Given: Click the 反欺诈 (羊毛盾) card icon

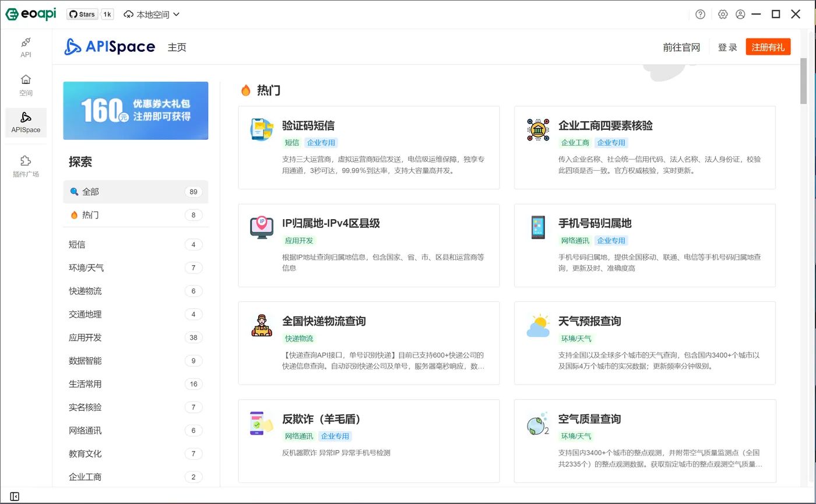Looking at the screenshot, I should 262,423.
